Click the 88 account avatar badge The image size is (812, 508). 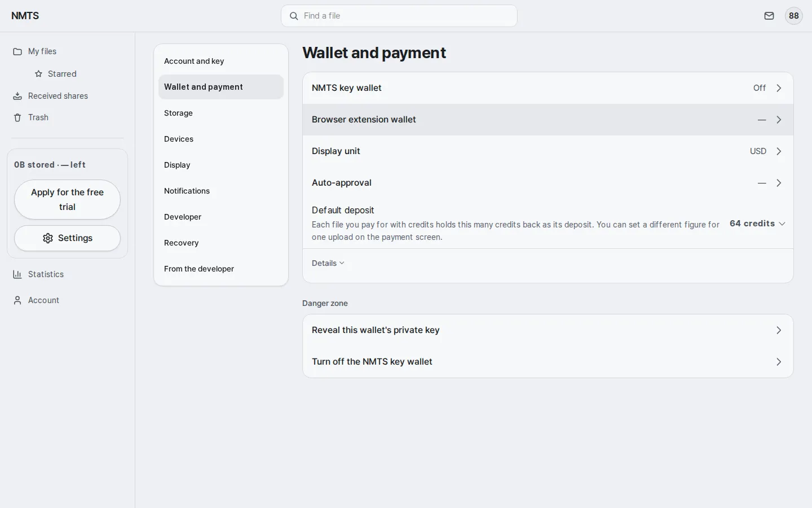point(794,16)
